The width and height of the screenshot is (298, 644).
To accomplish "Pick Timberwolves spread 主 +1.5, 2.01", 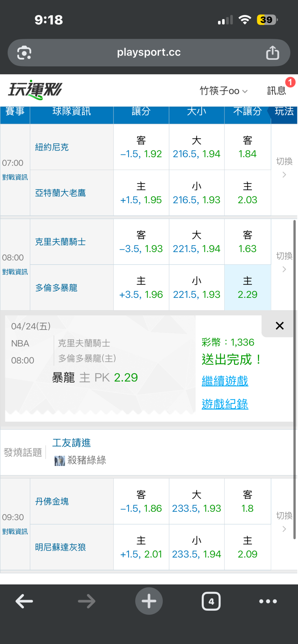I will coord(141,547).
